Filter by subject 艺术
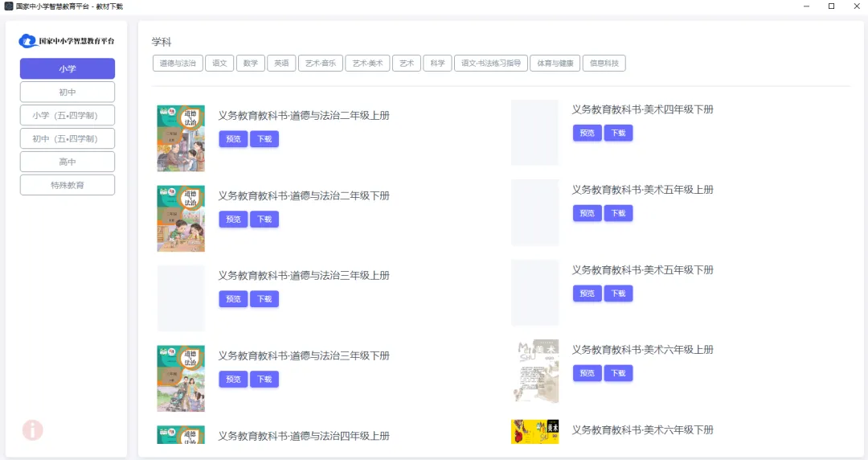868x460 pixels. [407, 64]
